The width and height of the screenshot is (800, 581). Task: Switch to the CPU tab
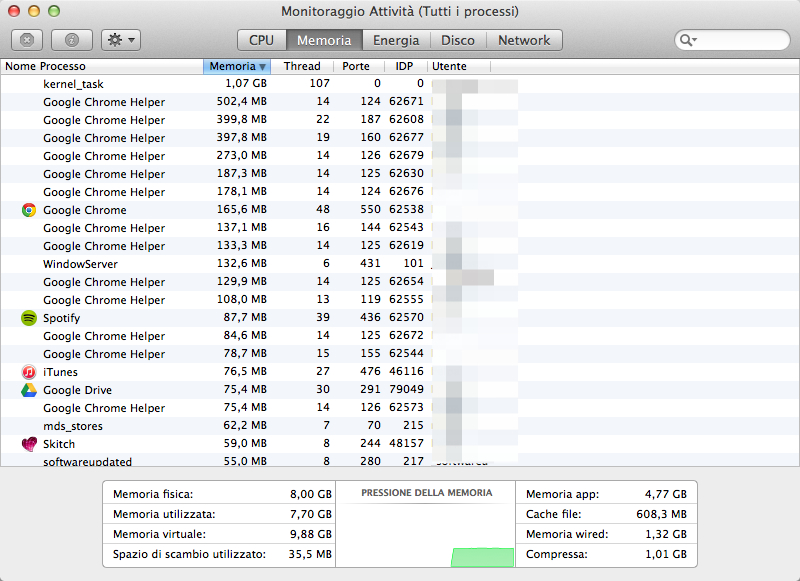(x=261, y=40)
